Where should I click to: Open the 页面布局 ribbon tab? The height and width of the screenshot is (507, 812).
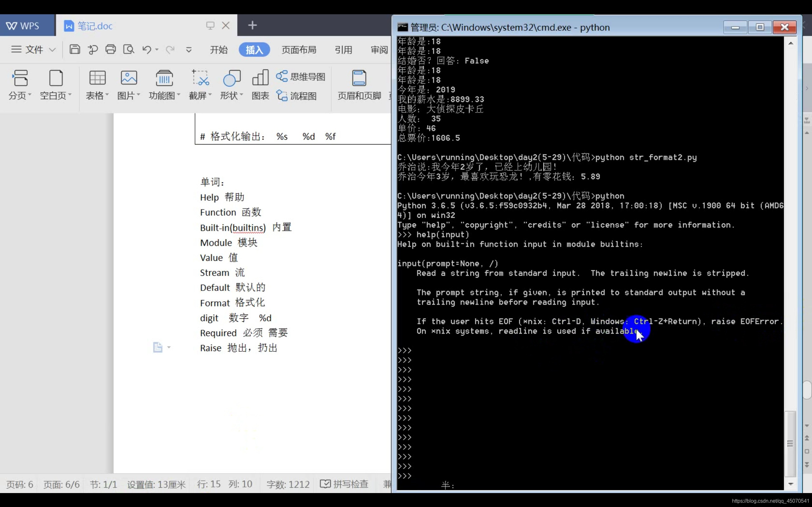(298, 50)
